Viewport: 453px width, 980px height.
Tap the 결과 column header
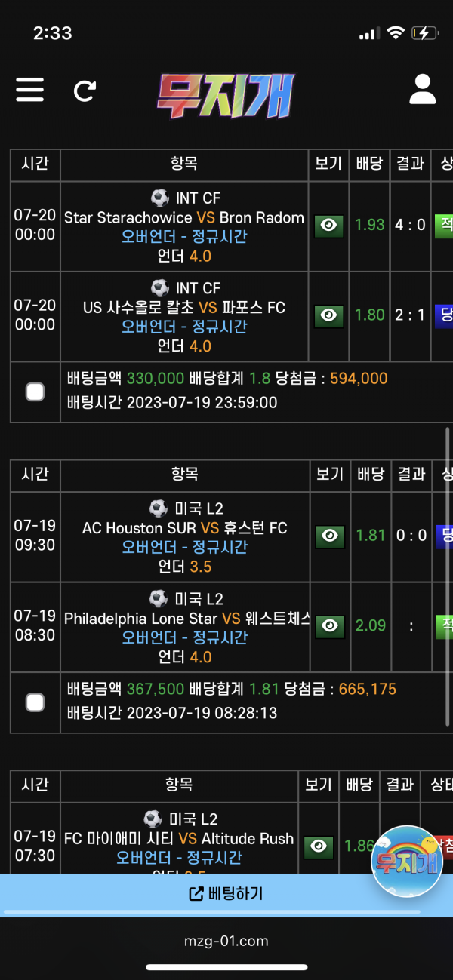pos(410,164)
